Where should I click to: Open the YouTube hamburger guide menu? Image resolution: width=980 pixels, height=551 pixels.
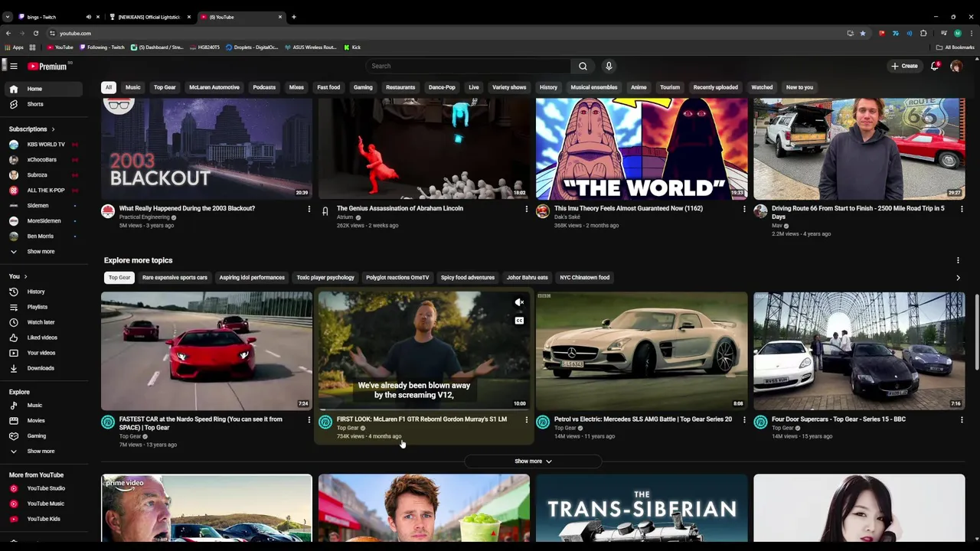[14, 67]
